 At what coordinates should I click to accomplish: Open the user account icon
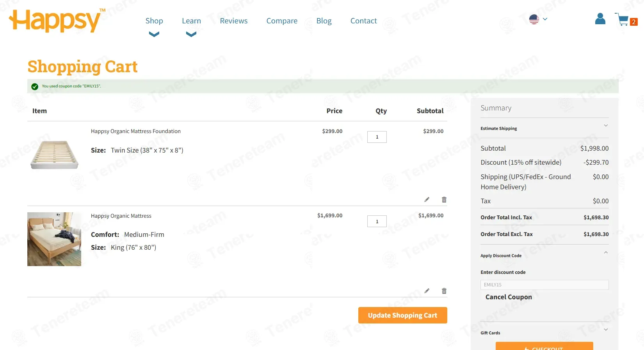(x=600, y=19)
